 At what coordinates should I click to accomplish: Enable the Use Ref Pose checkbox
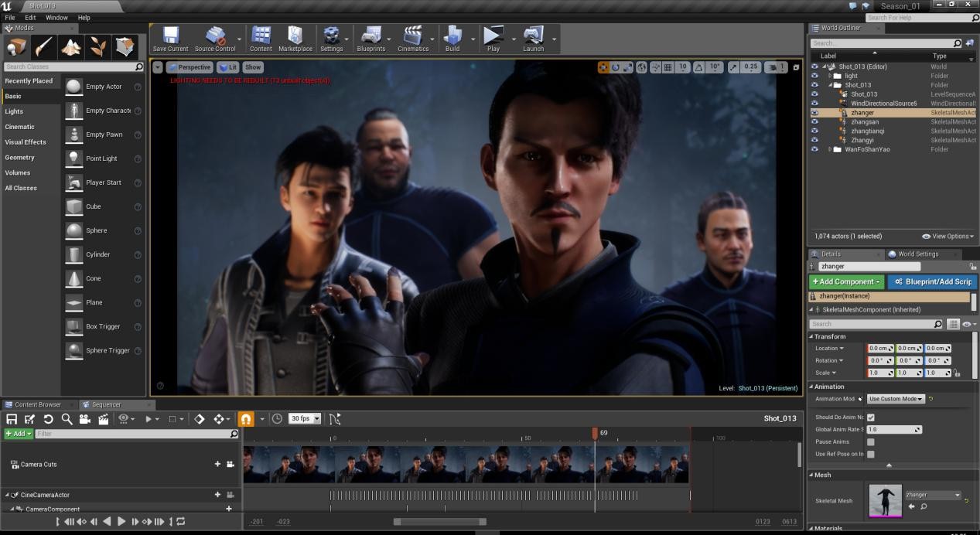(x=871, y=455)
